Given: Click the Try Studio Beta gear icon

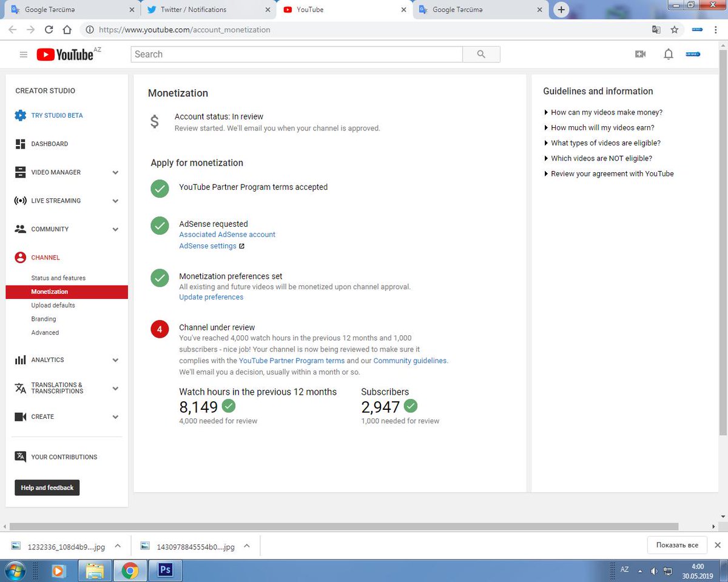Looking at the screenshot, I should (20, 115).
